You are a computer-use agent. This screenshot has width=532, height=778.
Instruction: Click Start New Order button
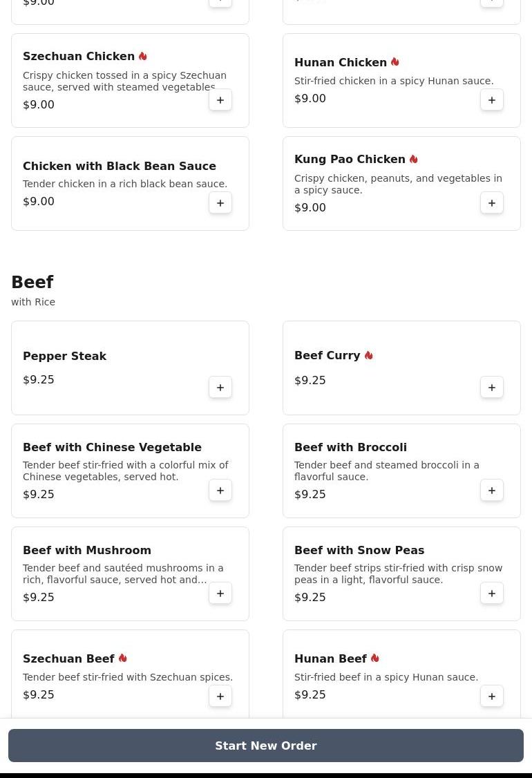click(x=266, y=746)
